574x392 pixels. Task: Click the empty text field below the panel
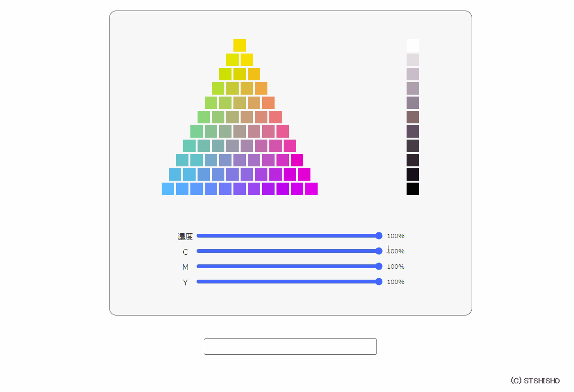point(290,347)
